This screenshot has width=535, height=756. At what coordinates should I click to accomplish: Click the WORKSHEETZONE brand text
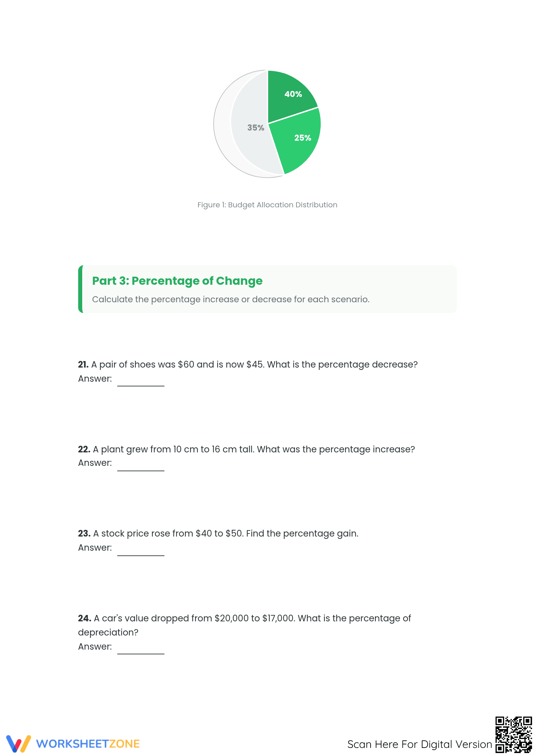[88, 744]
